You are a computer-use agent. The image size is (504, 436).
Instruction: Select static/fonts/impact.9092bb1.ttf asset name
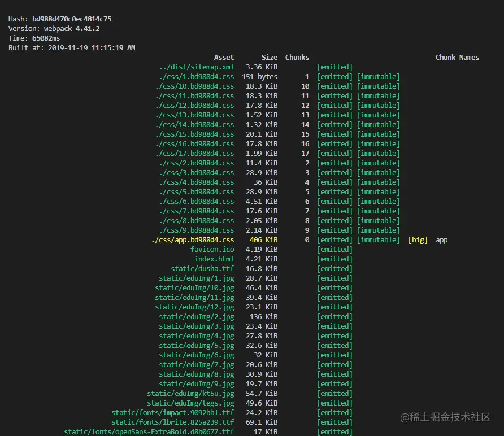(x=172, y=413)
